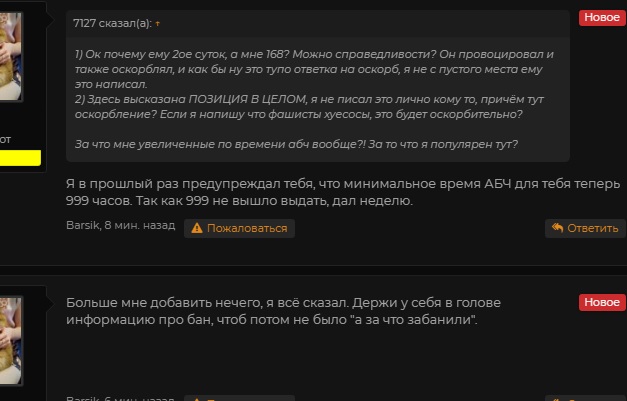This screenshot has height=401, width=627.
Task: Click the 'Новое' badge on second post
Action: pos(601,302)
